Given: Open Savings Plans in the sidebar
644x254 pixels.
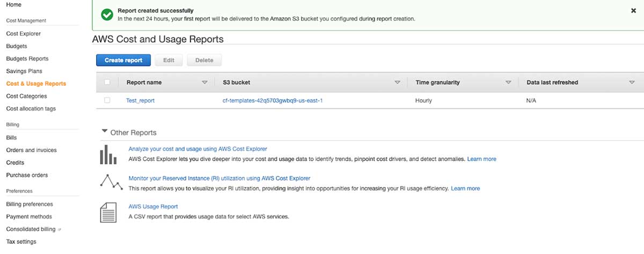Looking at the screenshot, I should point(24,71).
